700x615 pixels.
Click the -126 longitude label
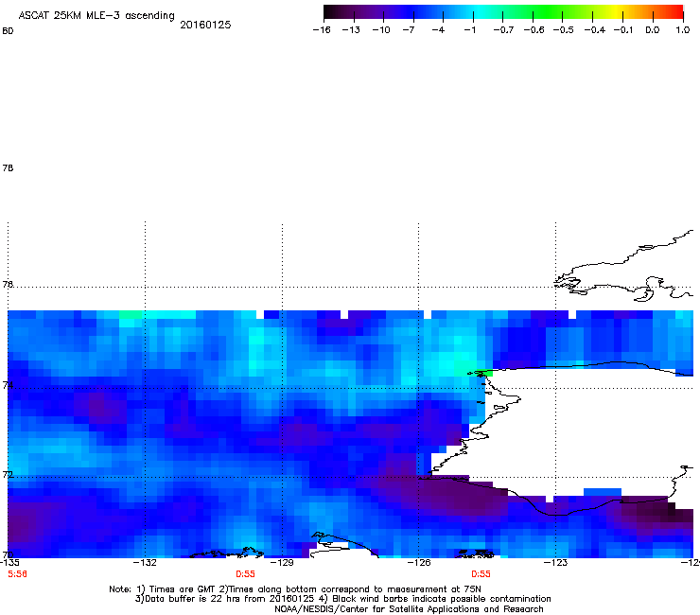(x=419, y=562)
